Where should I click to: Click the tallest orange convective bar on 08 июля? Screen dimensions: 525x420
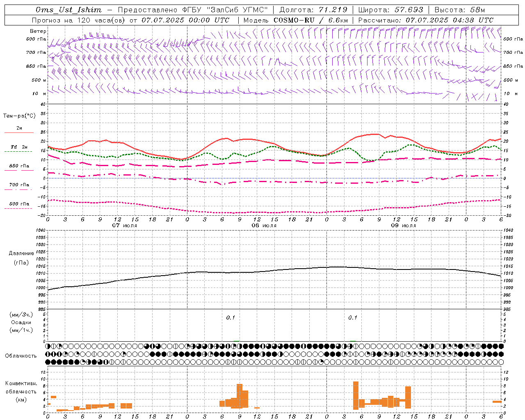(x=240, y=396)
